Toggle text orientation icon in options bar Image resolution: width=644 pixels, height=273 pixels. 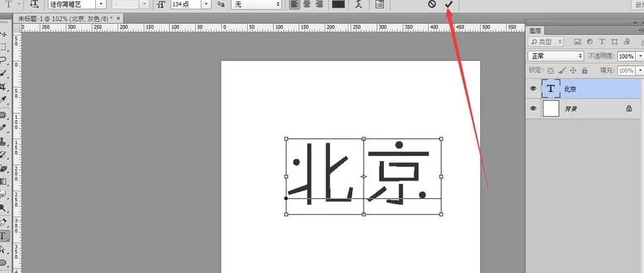point(35,4)
